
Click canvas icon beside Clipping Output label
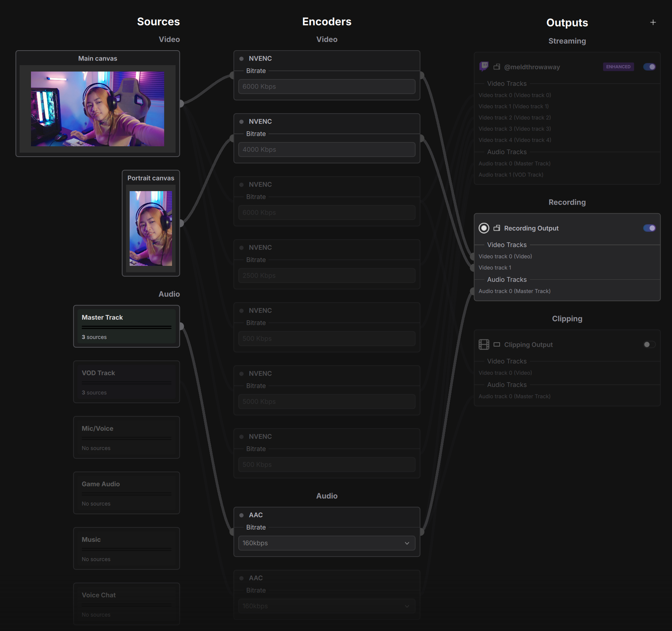[x=497, y=345]
